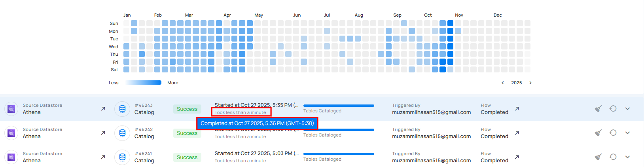Click the Tables Cataloged progress bar for #46241
Image resolution: width=644 pixels, height=167 pixels.
click(339, 154)
